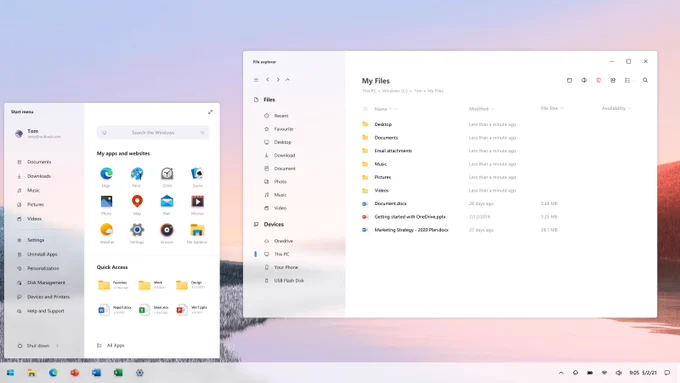The width and height of the screenshot is (680, 383).
Task: Open Favorites folder in Quick Access
Action: coord(113,285)
